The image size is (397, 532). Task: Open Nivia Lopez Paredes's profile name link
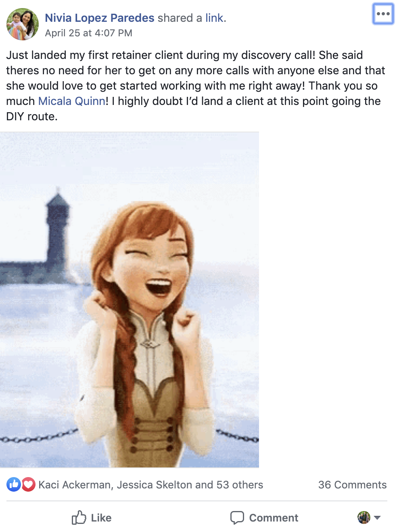pyautogui.click(x=100, y=18)
